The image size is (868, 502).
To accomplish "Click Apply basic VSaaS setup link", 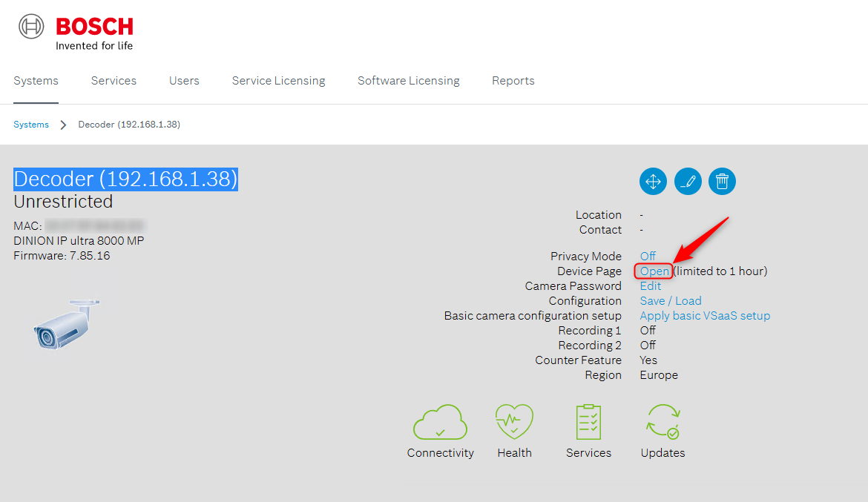I will 705,316.
